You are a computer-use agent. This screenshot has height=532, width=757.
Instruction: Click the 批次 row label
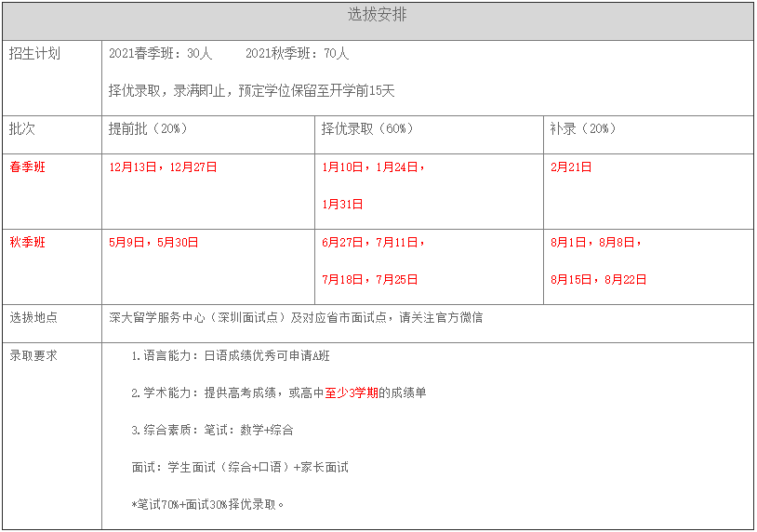click(22, 129)
